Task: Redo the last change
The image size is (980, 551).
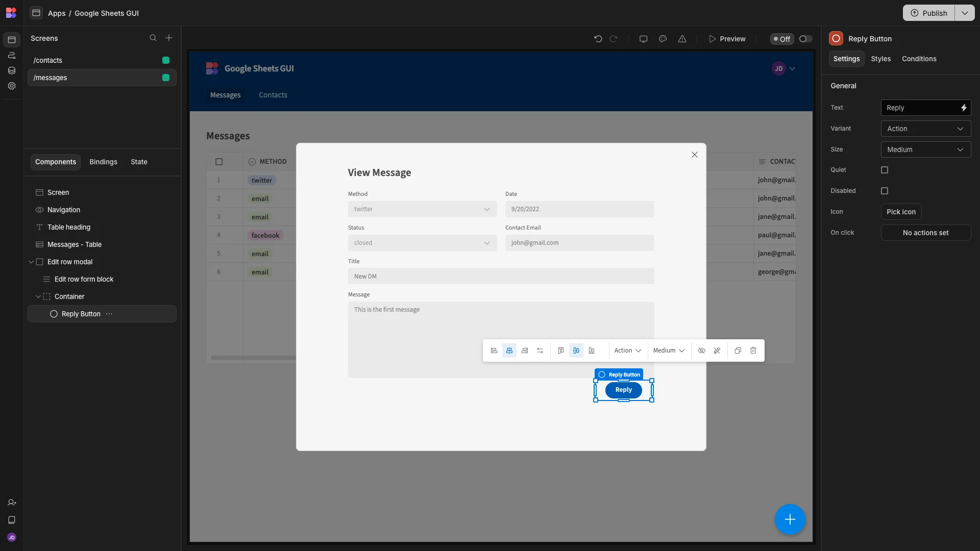Action: [x=614, y=39]
